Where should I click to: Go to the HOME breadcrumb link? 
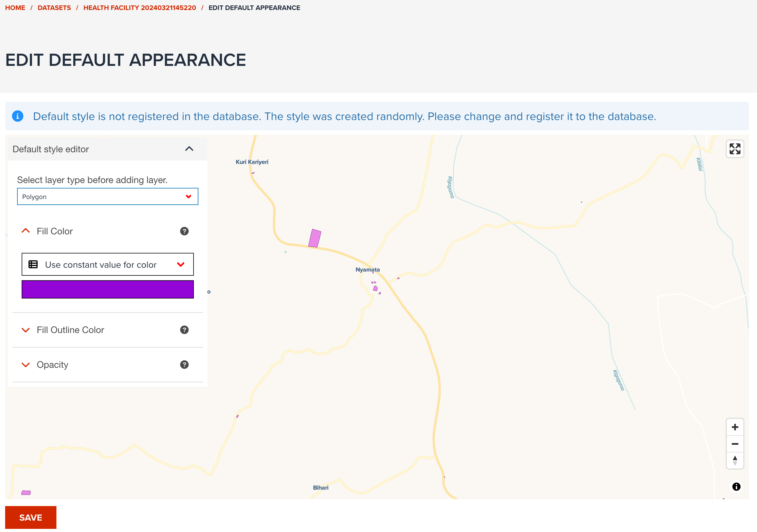tap(15, 8)
